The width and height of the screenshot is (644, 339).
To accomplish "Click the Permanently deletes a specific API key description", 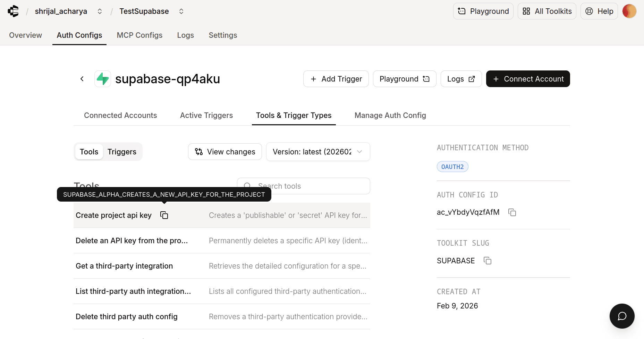I will [288, 240].
